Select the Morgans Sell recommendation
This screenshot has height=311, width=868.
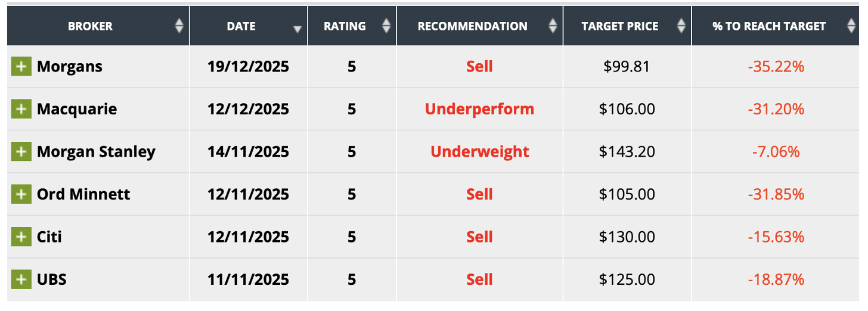click(479, 66)
